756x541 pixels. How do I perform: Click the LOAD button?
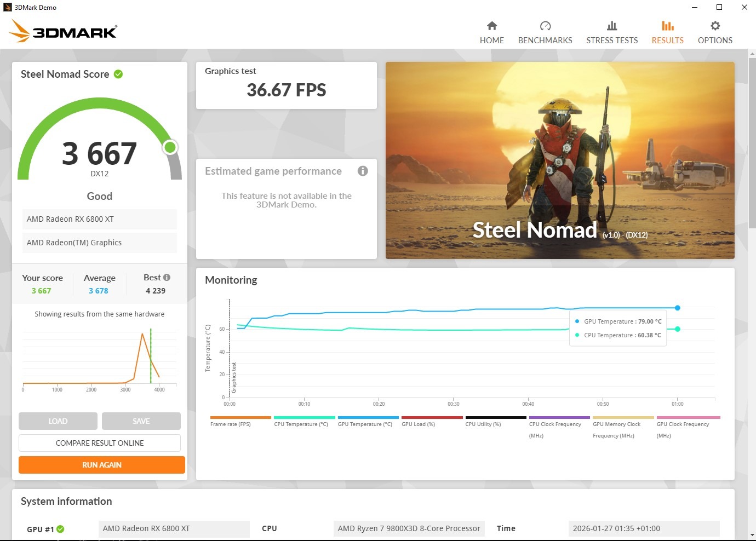(58, 421)
